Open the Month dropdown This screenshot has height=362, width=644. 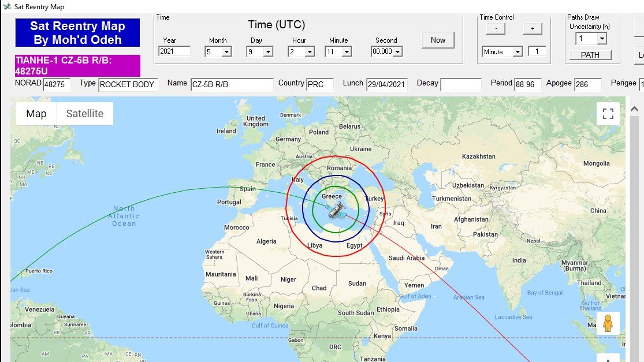click(226, 52)
